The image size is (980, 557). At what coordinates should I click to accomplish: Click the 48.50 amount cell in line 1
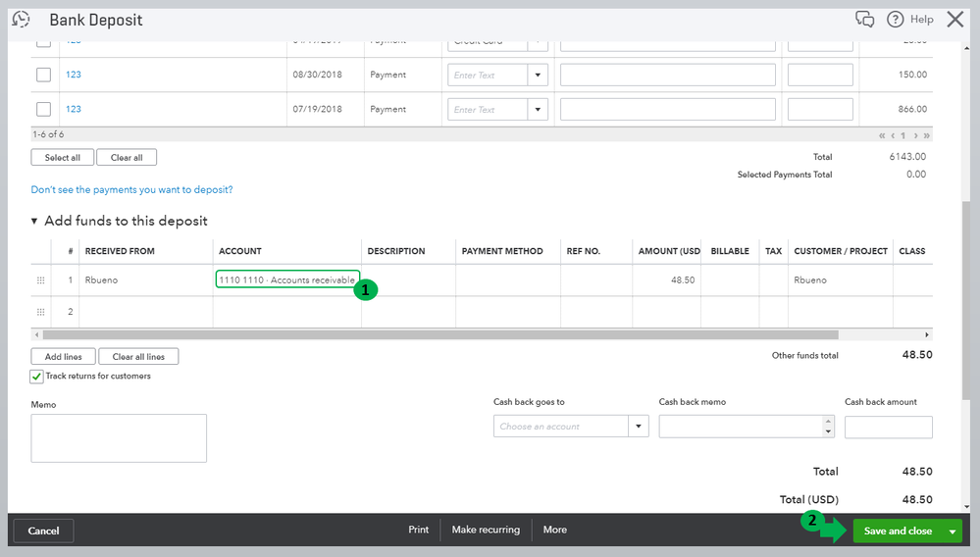click(x=666, y=280)
